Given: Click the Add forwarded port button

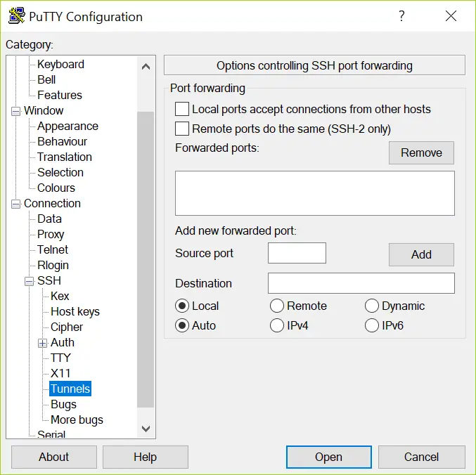Looking at the screenshot, I should [x=421, y=254].
